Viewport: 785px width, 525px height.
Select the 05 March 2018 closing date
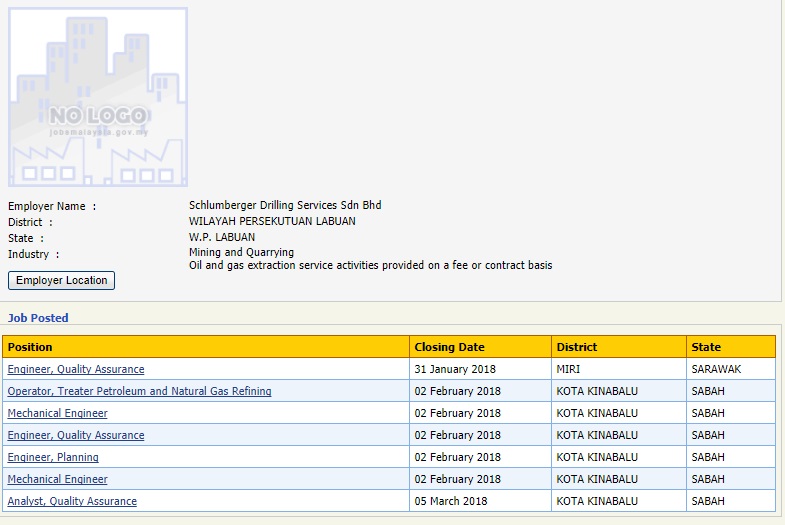coord(451,501)
